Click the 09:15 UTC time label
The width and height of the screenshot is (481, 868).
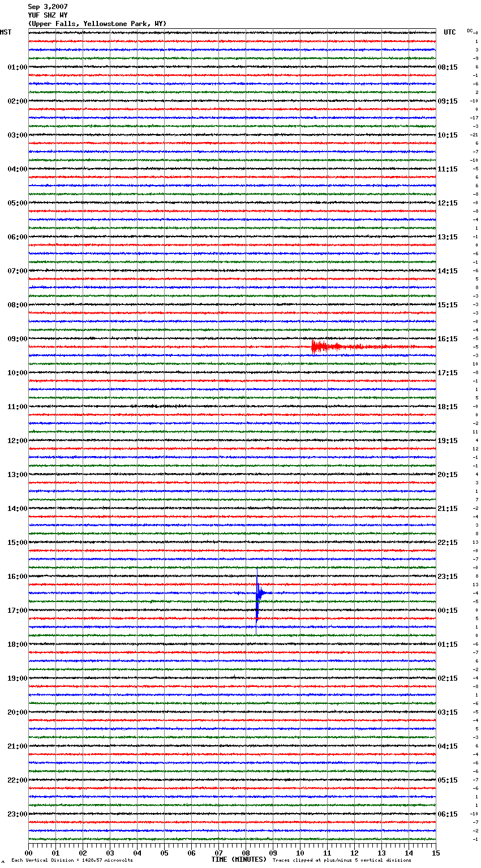(x=448, y=101)
